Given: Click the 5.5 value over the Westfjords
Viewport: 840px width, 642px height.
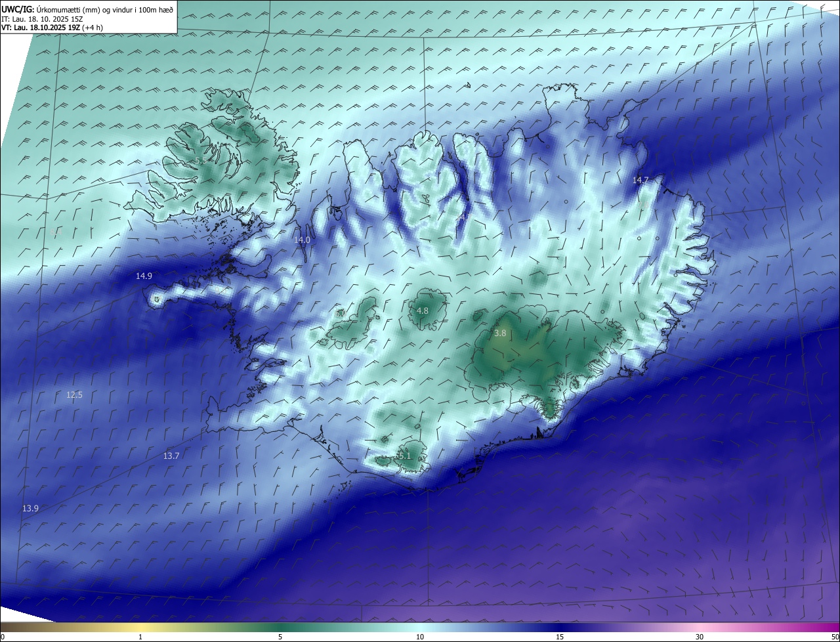Looking at the screenshot, I should point(201,160).
